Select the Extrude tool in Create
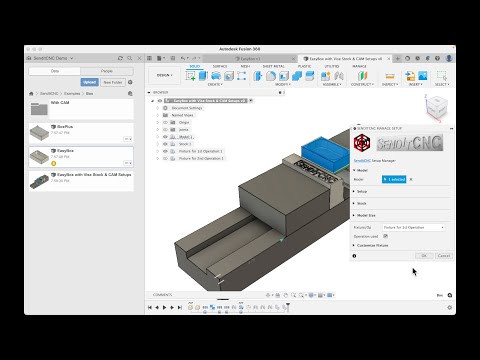The image size is (480, 360). point(203,76)
